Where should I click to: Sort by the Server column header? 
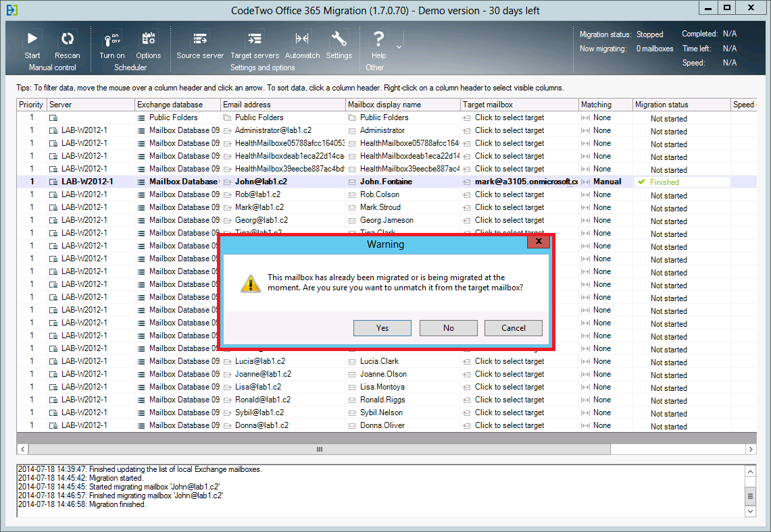[91, 105]
